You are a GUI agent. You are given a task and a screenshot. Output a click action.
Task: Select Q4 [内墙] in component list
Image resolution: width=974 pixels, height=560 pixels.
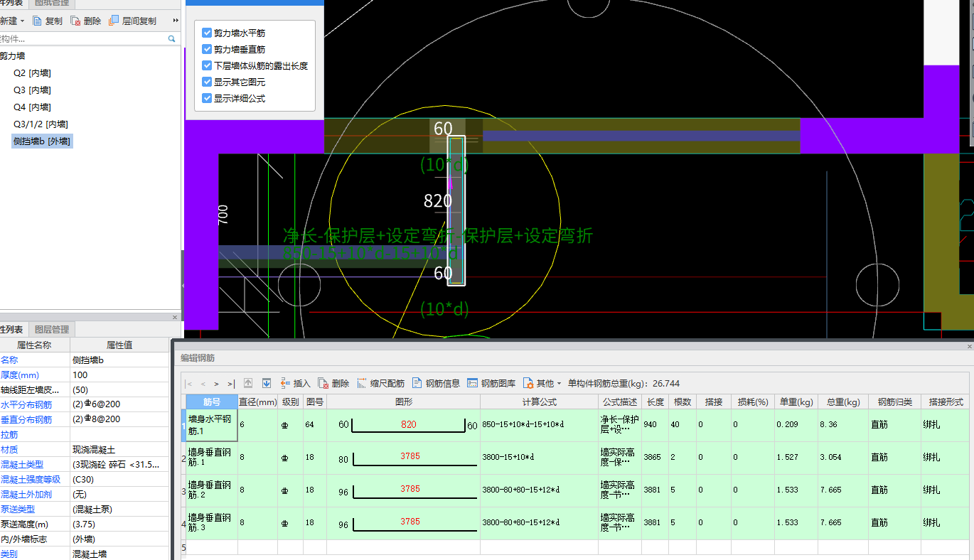(32, 107)
